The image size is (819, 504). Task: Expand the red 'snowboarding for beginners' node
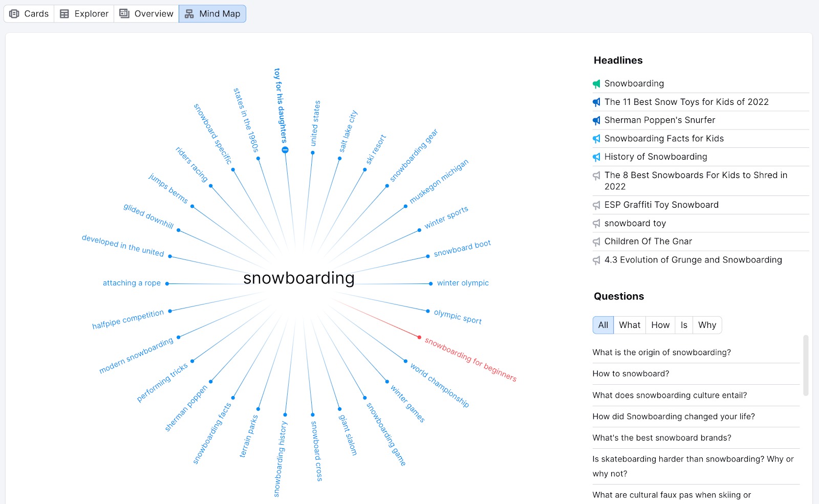coord(419,337)
